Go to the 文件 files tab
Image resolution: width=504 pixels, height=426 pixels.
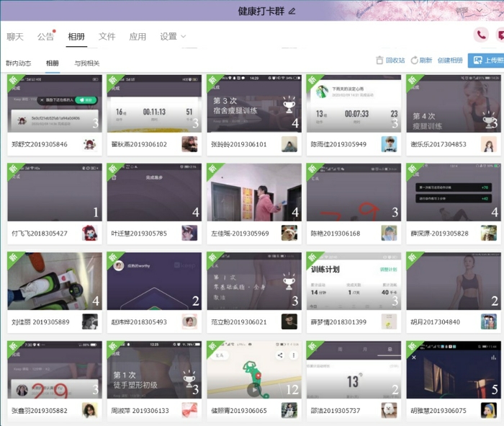point(107,37)
